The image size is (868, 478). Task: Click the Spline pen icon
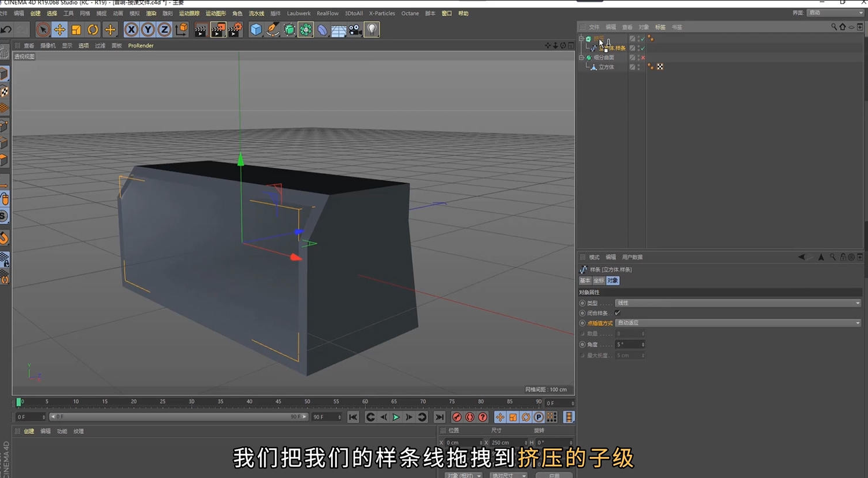pos(273,30)
